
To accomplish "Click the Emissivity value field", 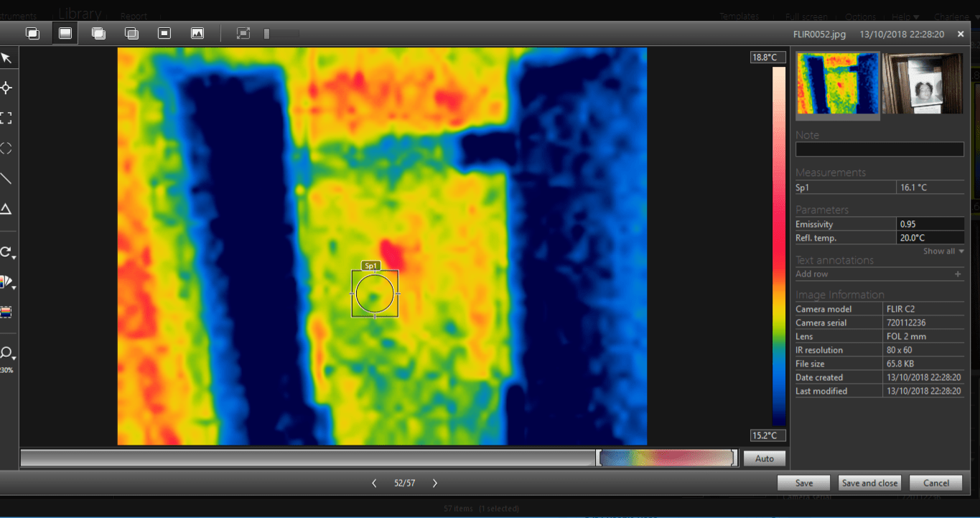I will point(930,224).
